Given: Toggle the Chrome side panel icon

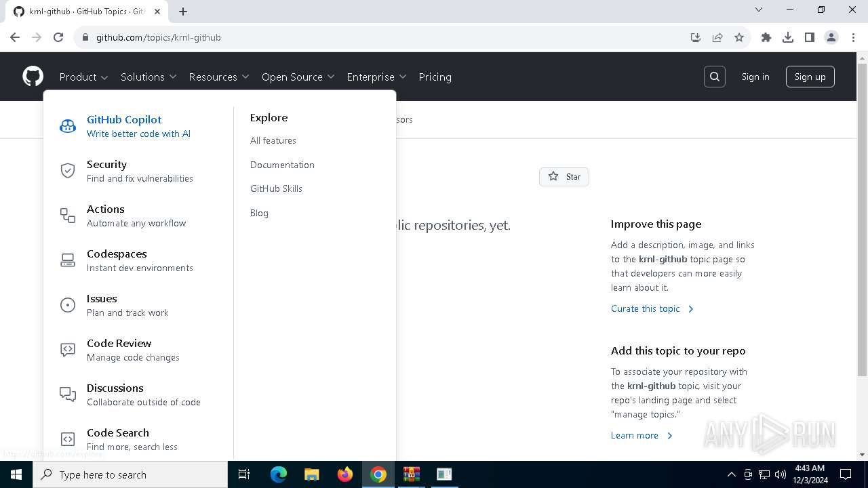Looking at the screenshot, I should (810, 37).
